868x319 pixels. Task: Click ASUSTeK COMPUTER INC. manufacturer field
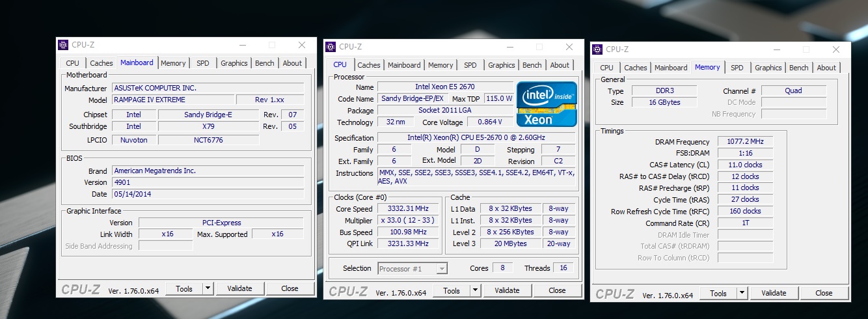pyautogui.click(x=208, y=88)
